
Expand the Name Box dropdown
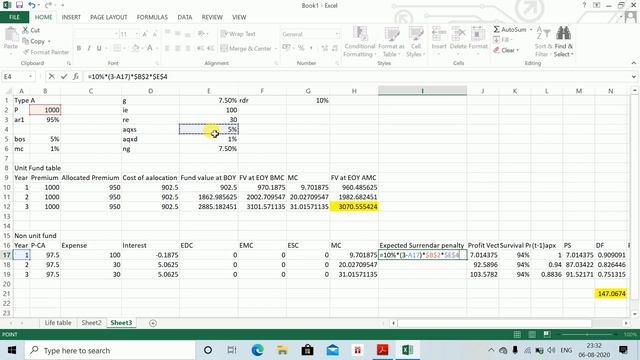30,76
